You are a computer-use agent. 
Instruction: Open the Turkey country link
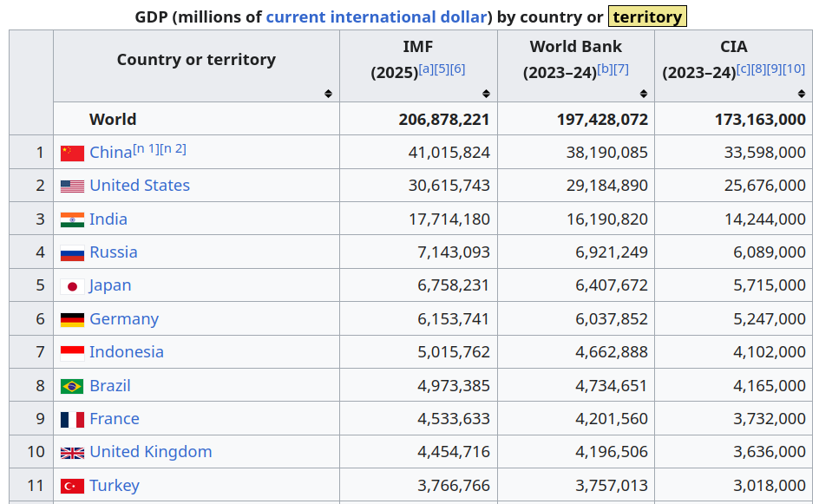coord(115,485)
